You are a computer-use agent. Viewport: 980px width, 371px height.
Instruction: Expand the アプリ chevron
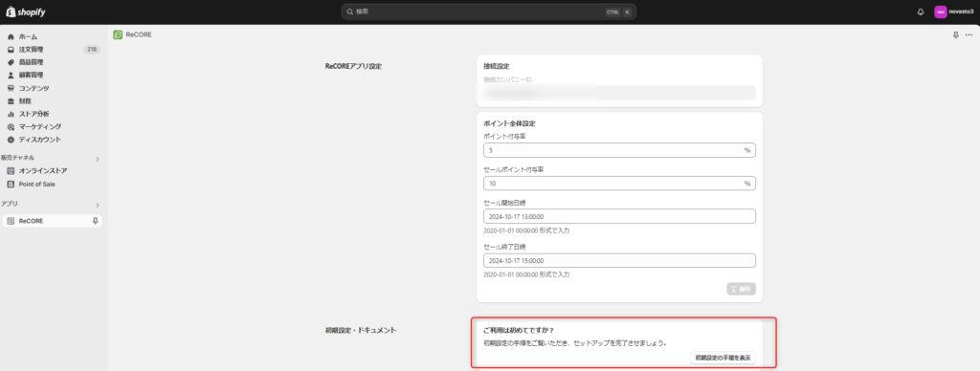97,205
